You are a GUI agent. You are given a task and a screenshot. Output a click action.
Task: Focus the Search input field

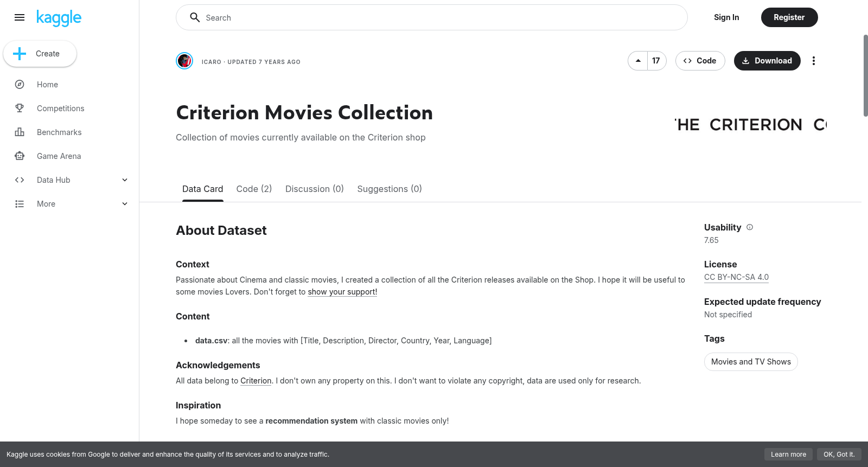coord(432,17)
